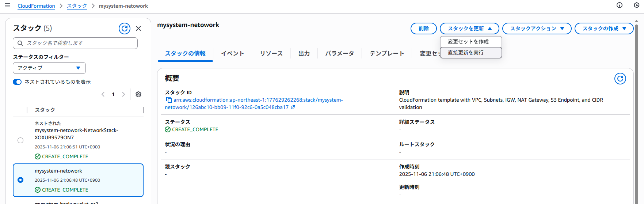Image resolution: width=644 pixels, height=204 pixels.
Task: Open スタックの作成 dropdown
Action: point(604,29)
